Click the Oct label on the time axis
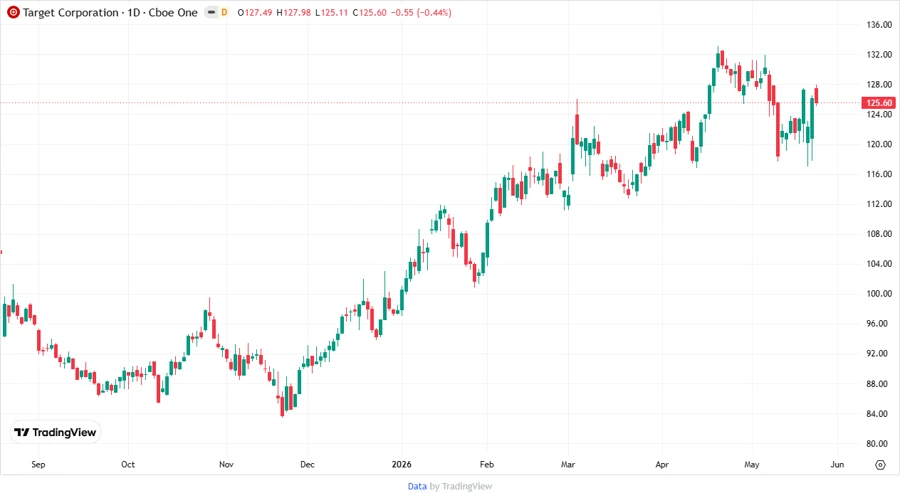 (128, 464)
